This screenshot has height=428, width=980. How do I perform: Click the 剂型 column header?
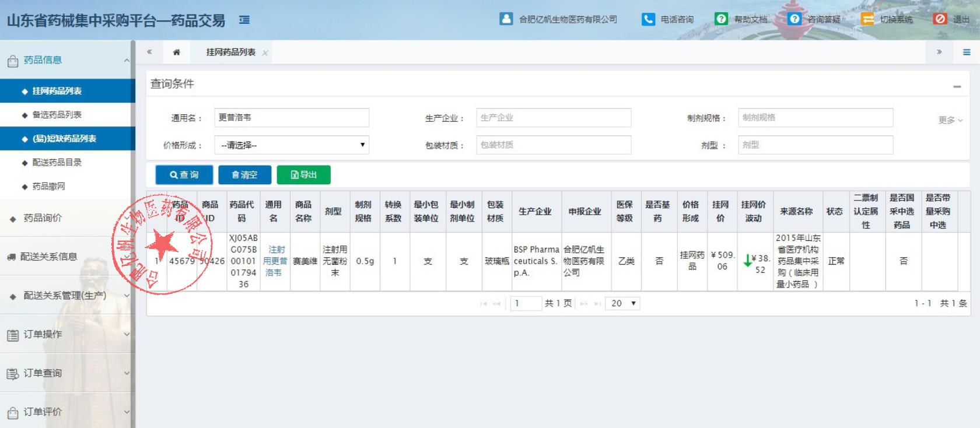click(333, 211)
